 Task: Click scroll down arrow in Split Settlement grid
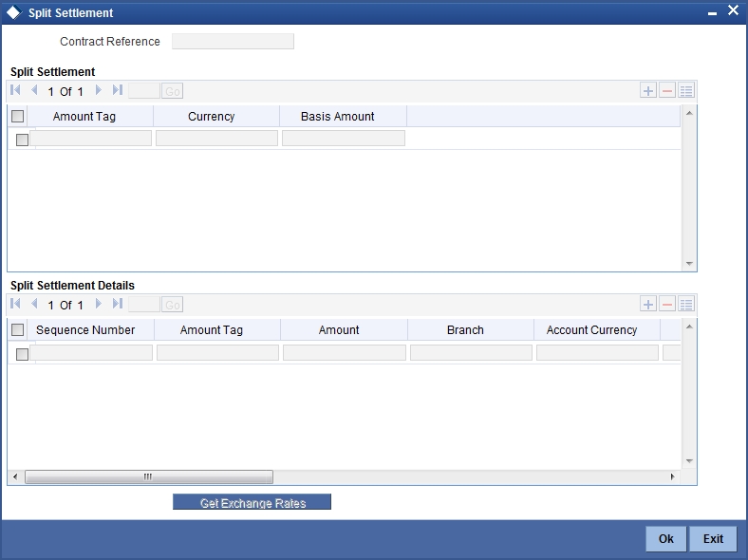(x=689, y=263)
